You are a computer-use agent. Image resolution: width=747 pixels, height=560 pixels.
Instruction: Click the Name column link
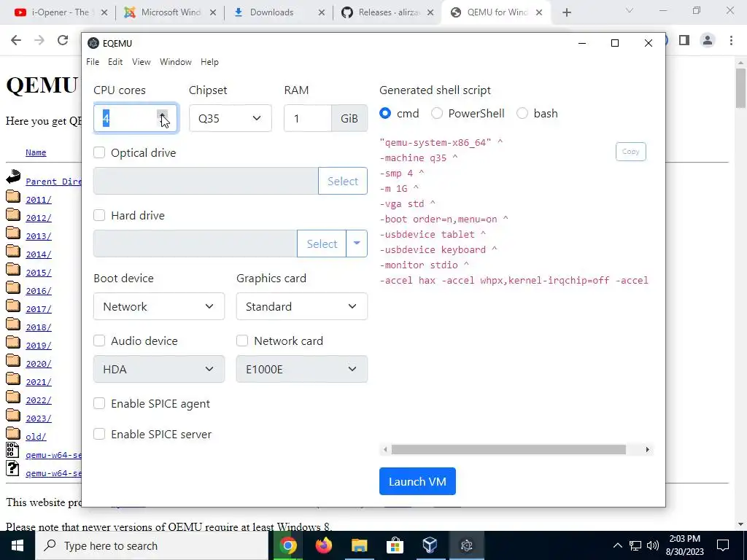coord(36,152)
